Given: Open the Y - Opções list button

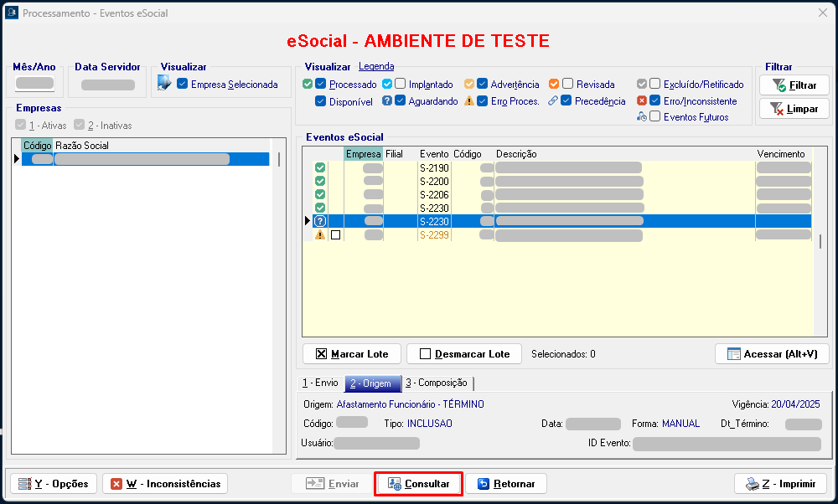Looking at the screenshot, I should pos(53,484).
